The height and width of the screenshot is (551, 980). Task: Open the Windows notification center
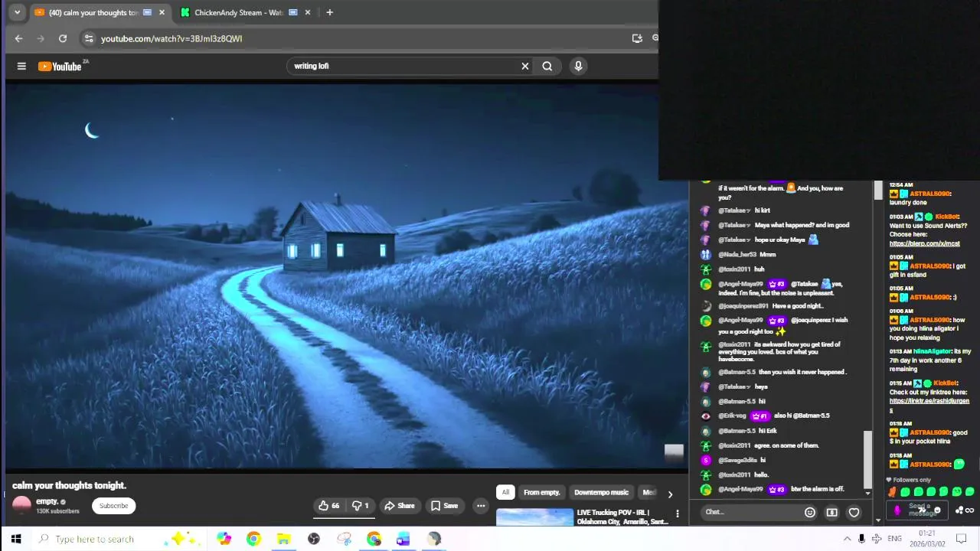(962, 540)
